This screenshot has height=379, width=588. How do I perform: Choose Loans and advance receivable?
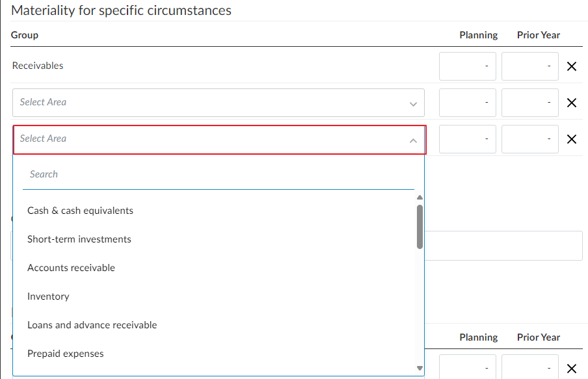(92, 325)
